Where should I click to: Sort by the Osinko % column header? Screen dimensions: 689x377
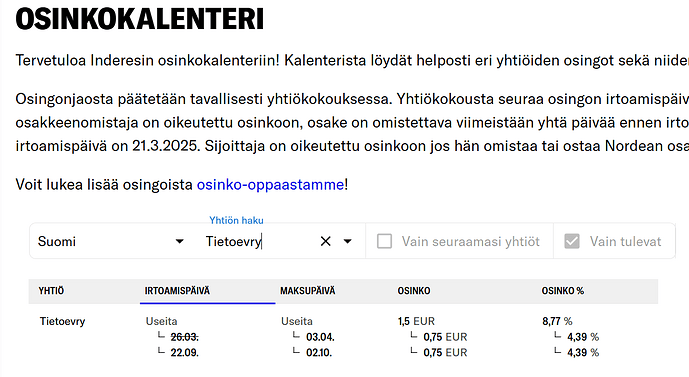pos(562,291)
